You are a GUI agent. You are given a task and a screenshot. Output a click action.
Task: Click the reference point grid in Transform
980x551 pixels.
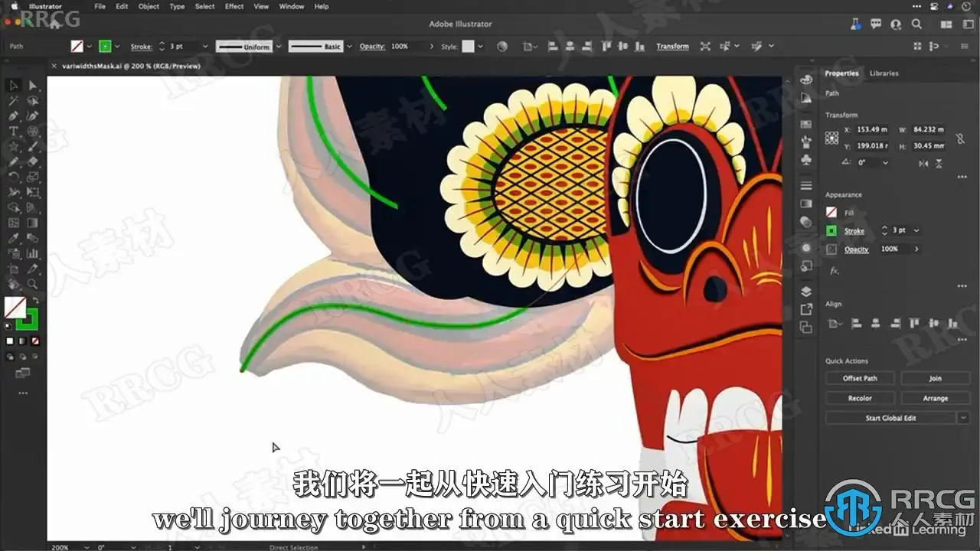click(831, 138)
